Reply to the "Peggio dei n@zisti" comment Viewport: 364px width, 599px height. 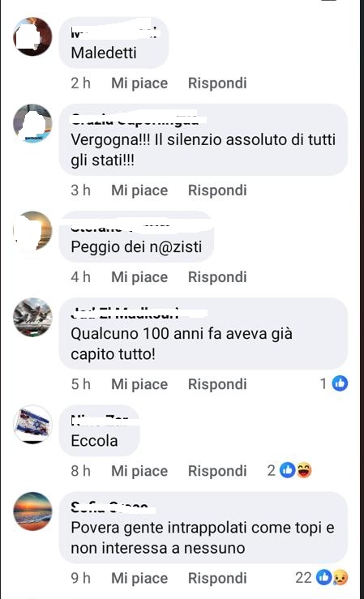pos(217,277)
